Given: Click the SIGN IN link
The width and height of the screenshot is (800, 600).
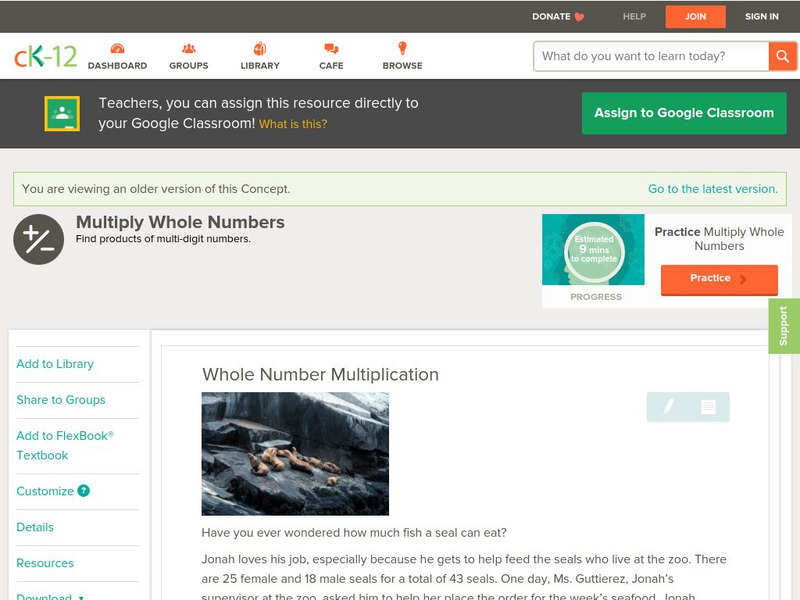Looking at the screenshot, I should point(762,17).
